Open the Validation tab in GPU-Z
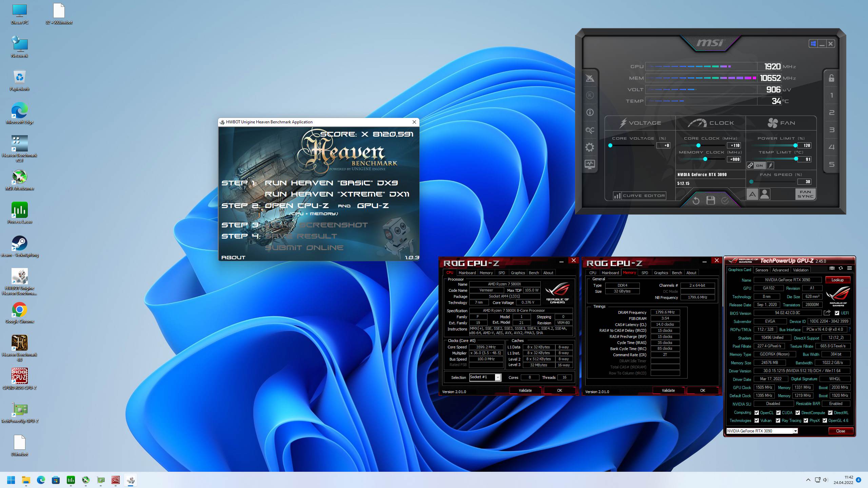868x488 pixels. (x=801, y=270)
